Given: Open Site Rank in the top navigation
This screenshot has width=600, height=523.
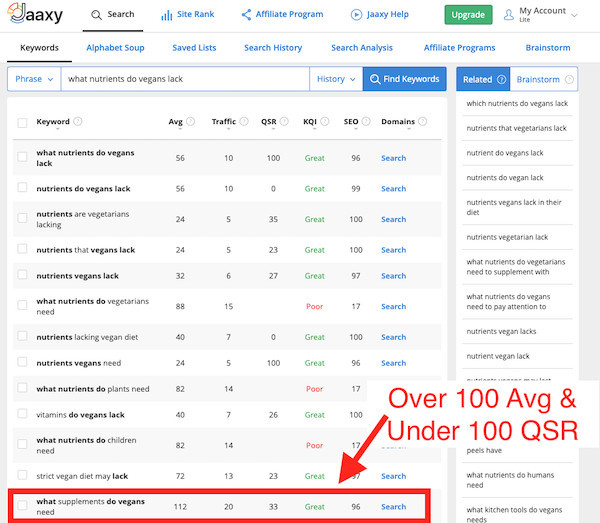Looking at the screenshot, I should coord(188,15).
